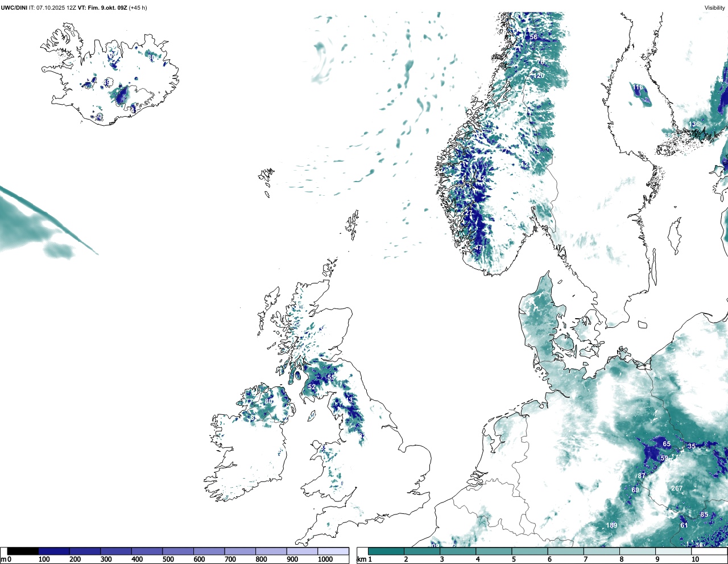728x564 pixels.
Task: Click the '189' value near the bottom of the map
Action: [611, 525]
